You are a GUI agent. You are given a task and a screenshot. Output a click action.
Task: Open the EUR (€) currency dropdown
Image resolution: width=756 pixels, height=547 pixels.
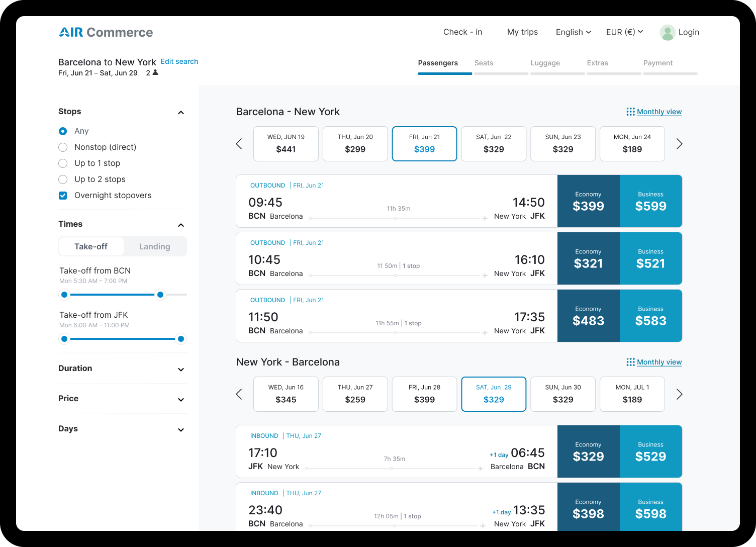(x=624, y=32)
